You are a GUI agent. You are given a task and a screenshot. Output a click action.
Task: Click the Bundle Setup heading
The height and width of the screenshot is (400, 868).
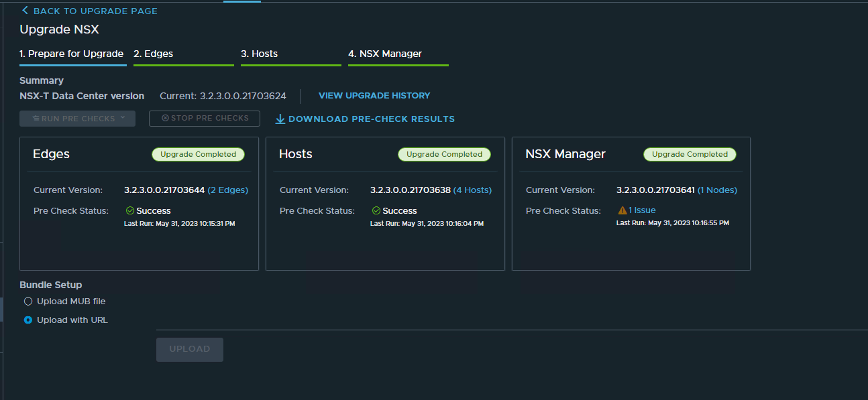[51, 285]
